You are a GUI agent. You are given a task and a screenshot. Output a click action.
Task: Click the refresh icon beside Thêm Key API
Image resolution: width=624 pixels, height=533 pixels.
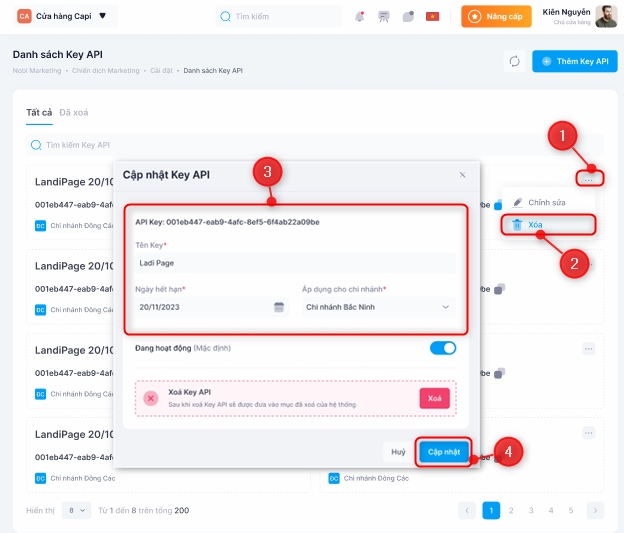(514, 61)
